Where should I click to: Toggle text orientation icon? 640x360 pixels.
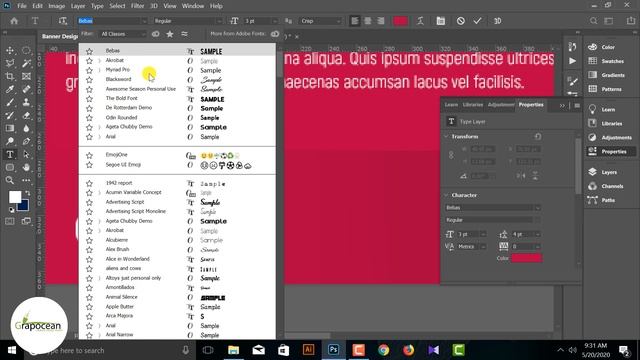(x=62, y=21)
